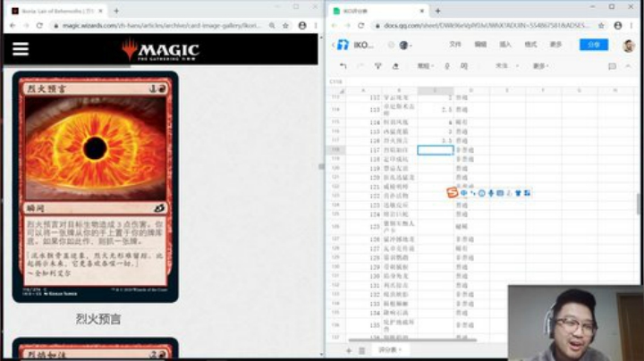Open a new tab in the Magic browser window
The width and height of the screenshot is (644, 361).
116,11
